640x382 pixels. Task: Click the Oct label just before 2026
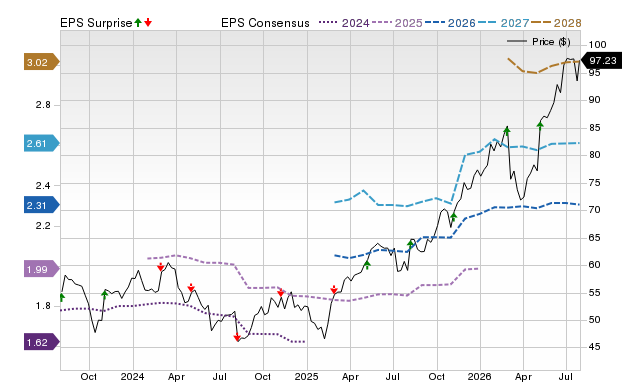tap(436, 376)
